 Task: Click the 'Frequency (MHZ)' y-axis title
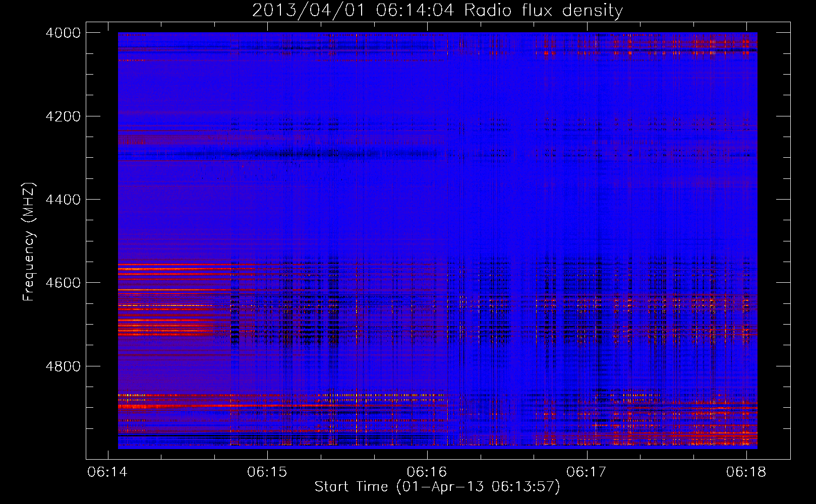pyautogui.click(x=29, y=242)
